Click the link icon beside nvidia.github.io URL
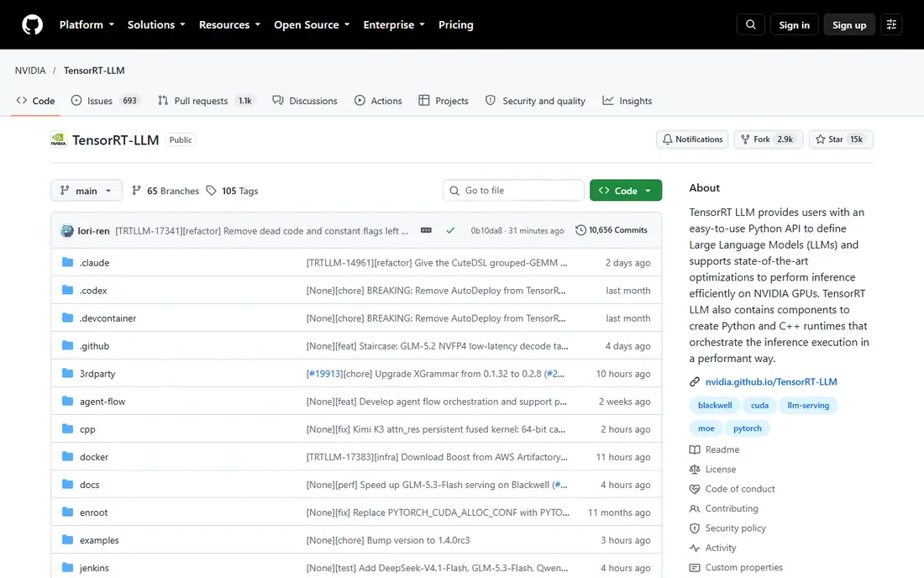This screenshot has width=924, height=578. 695,381
